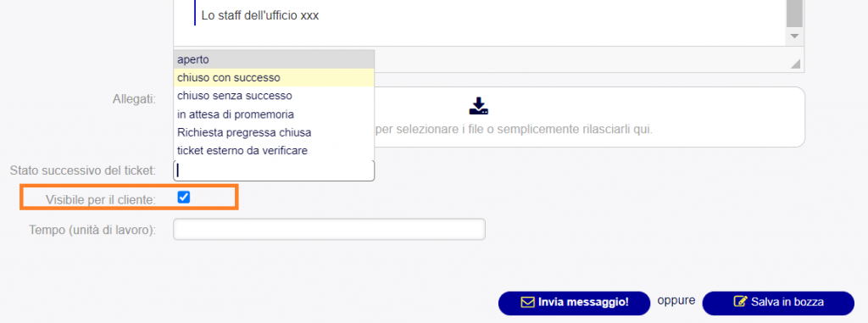Click the message editor resize grip

[795, 64]
